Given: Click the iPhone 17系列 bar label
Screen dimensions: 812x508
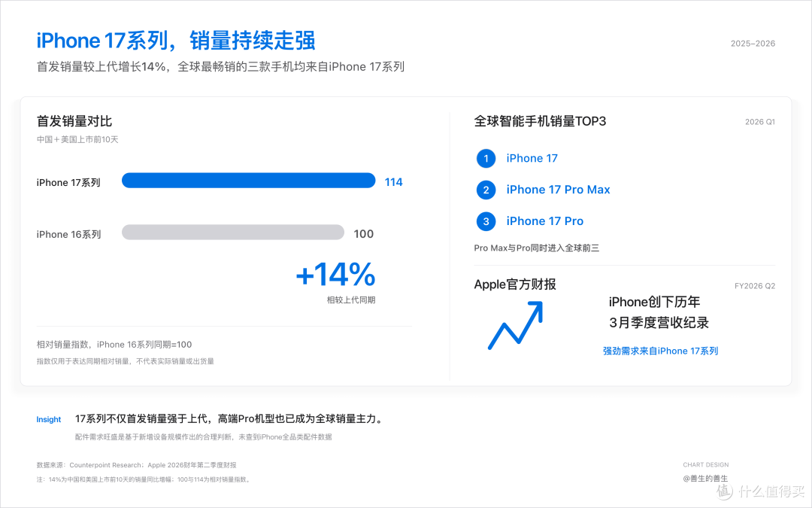Looking at the screenshot, I should (68, 182).
